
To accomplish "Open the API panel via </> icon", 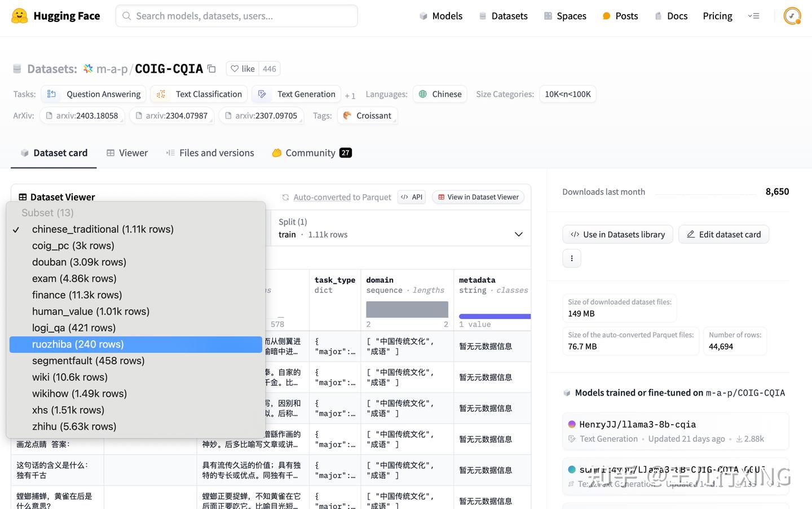I will [x=411, y=197].
